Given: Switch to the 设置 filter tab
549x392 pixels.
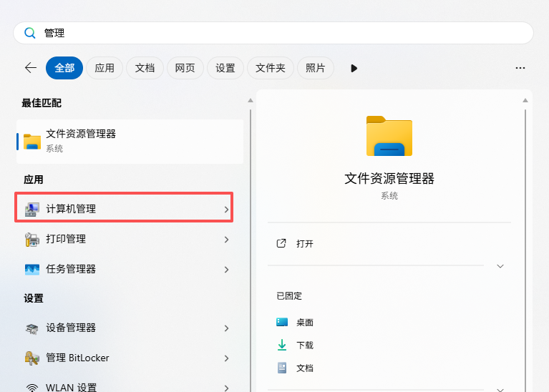Looking at the screenshot, I should 225,68.
